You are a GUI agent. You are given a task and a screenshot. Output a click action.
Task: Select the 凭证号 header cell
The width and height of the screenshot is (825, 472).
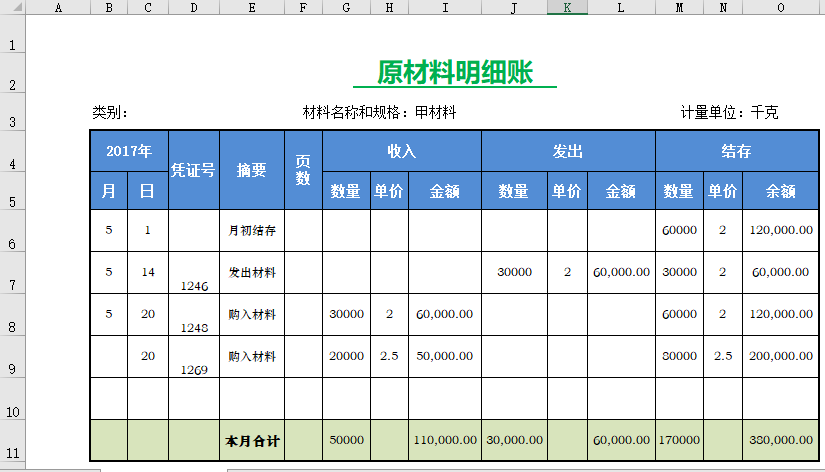(x=193, y=170)
